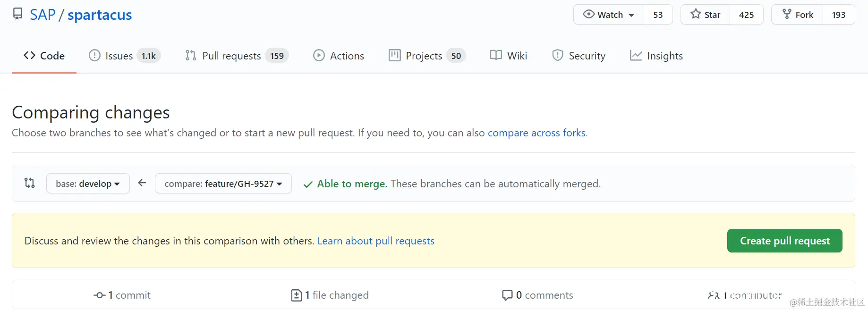This screenshot has width=868, height=310.
Task: Click the star icon on Star button
Action: 696,14
